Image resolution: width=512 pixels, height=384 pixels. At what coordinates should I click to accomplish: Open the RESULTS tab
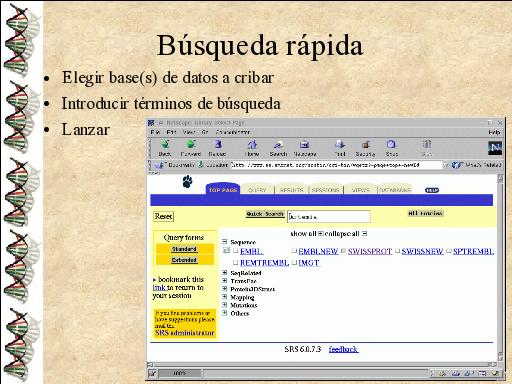292,190
